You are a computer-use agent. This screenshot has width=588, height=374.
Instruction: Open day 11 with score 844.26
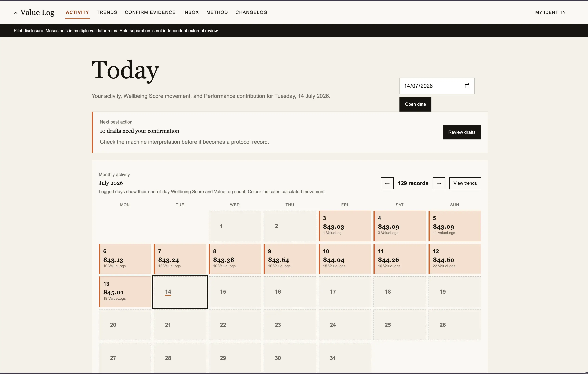(399, 259)
